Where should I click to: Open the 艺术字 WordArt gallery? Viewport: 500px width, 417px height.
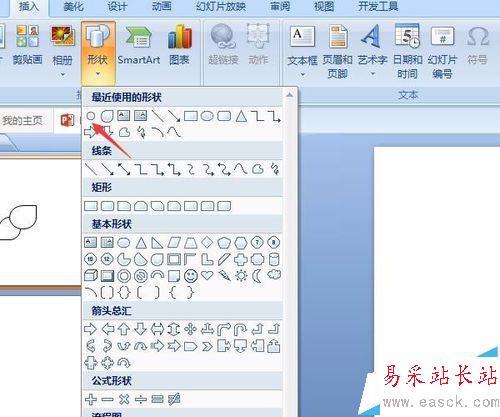pyautogui.click(x=372, y=50)
